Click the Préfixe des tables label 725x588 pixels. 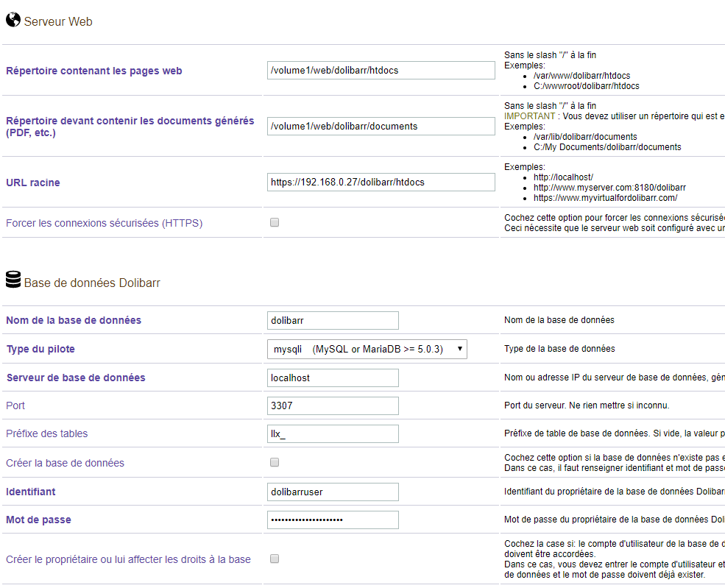(x=46, y=433)
